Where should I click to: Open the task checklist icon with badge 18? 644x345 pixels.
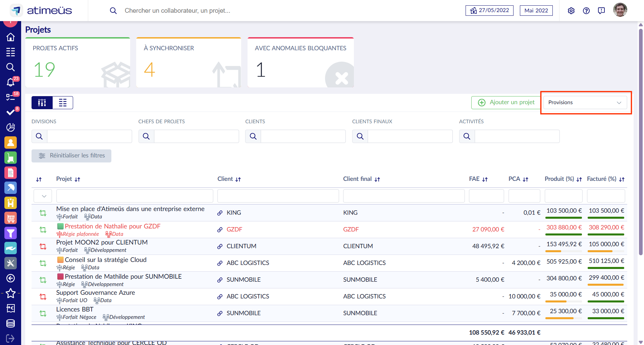pyautogui.click(x=11, y=97)
